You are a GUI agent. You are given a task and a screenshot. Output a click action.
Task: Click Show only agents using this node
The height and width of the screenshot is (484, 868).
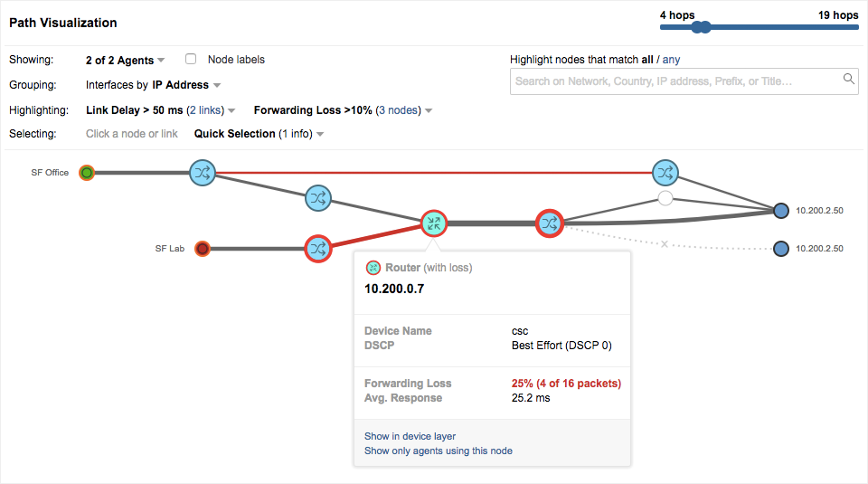coord(438,451)
